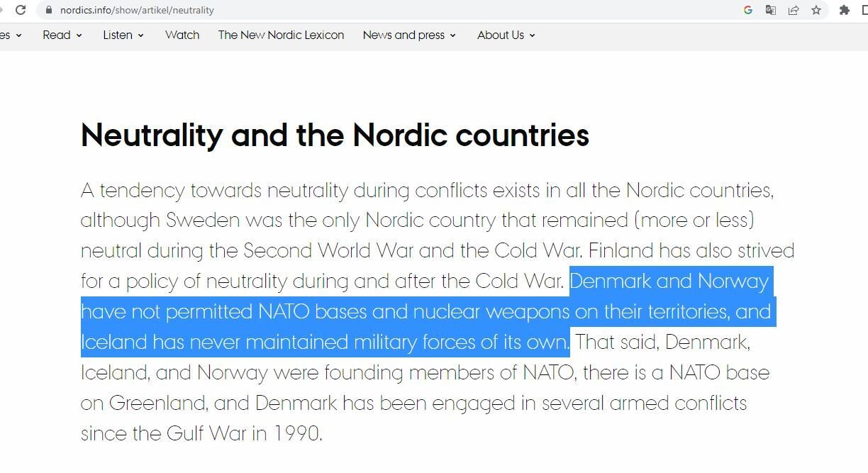Expand the About Us menu
This screenshot has height=473, width=868.
point(506,35)
